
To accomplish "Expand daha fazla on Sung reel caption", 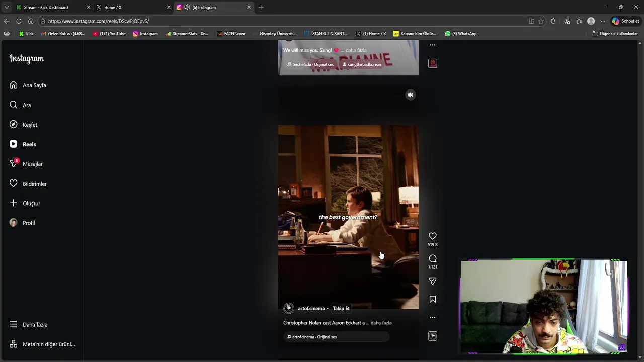I will (356, 50).
